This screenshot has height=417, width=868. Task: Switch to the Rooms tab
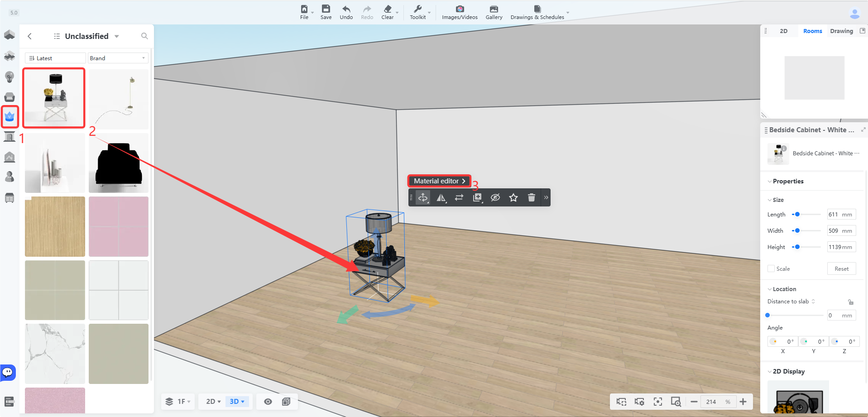(813, 31)
